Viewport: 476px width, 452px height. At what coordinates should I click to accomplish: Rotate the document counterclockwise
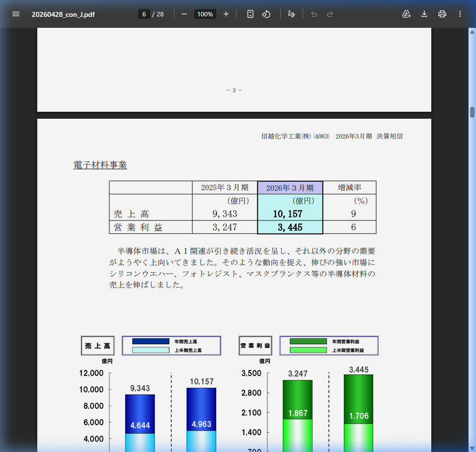tap(266, 14)
